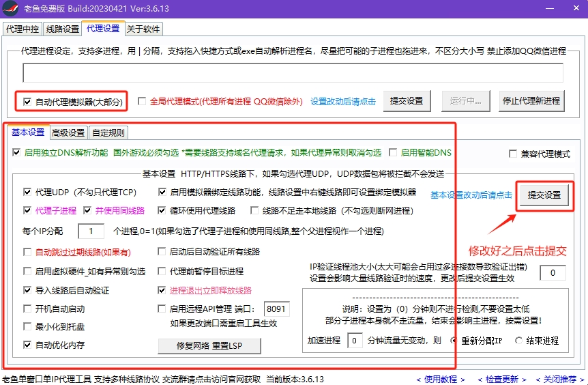Enable 线路不足走本地线路 checkbox
The image size is (588, 385).
254,210
